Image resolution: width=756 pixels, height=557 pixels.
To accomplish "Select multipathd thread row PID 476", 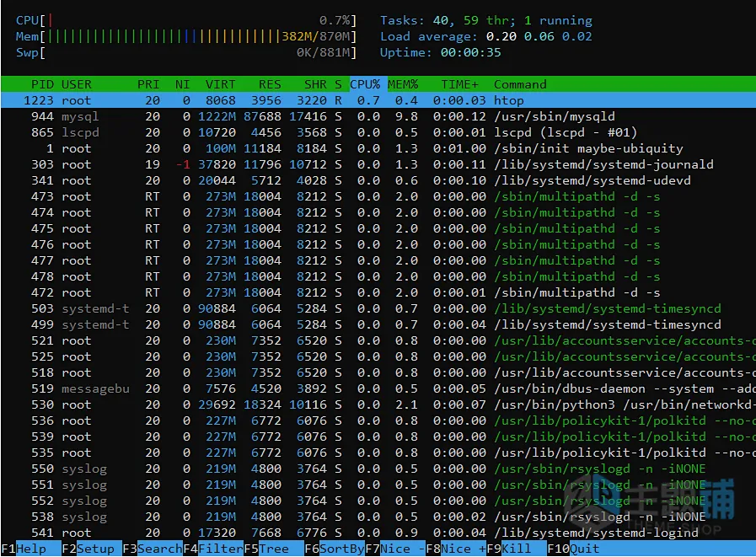I will click(x=378, y=244).
